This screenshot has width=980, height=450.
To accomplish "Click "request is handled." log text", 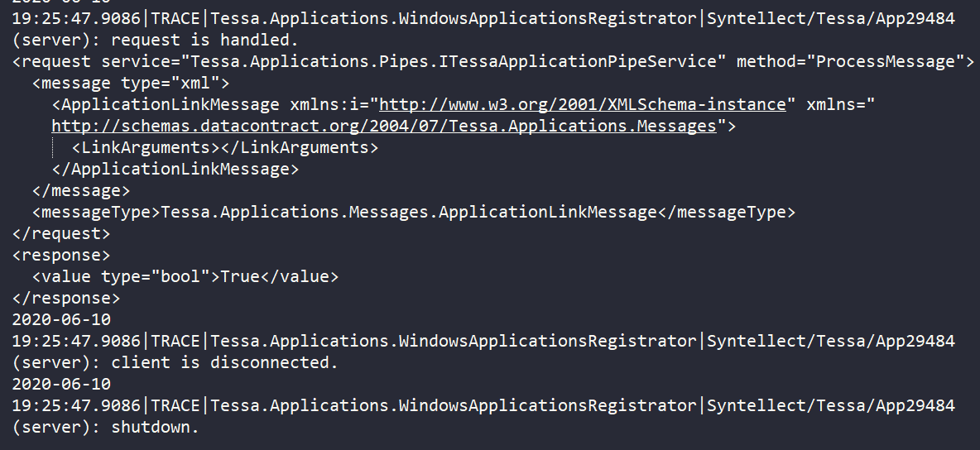I will (205, 40).
